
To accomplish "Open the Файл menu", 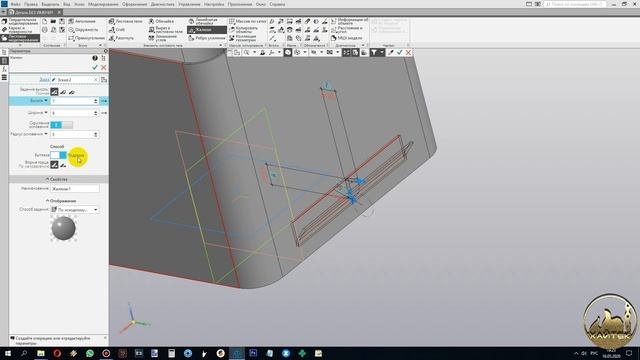I will click(15, 4).
